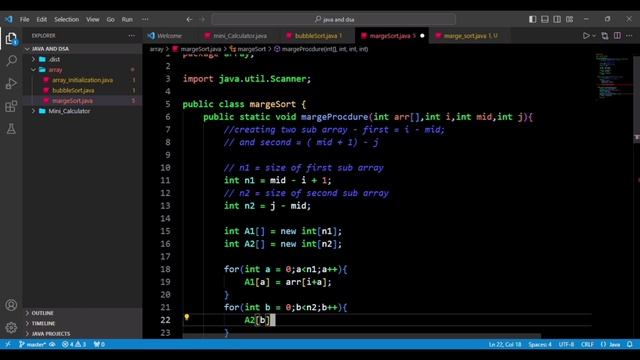640x360 pixels.
Task: Go forward using the right arrow
Action: tap(202, 19)
